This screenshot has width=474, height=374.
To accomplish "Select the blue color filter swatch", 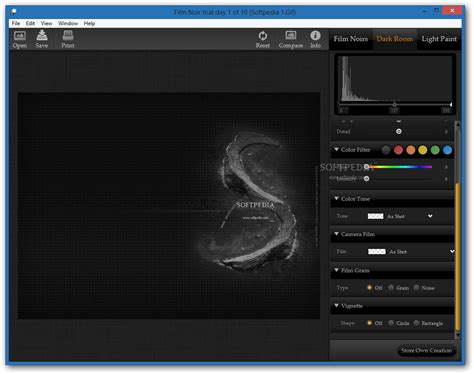I will click(447, 150).
